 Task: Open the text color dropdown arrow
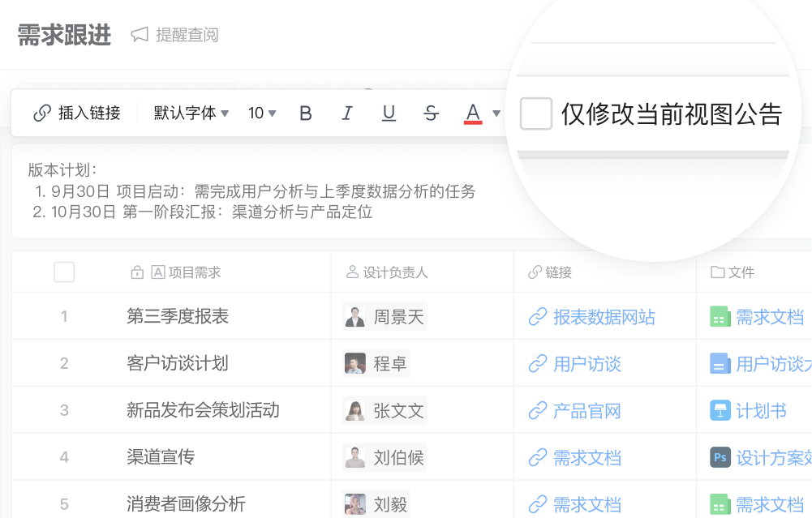point(496,113)
